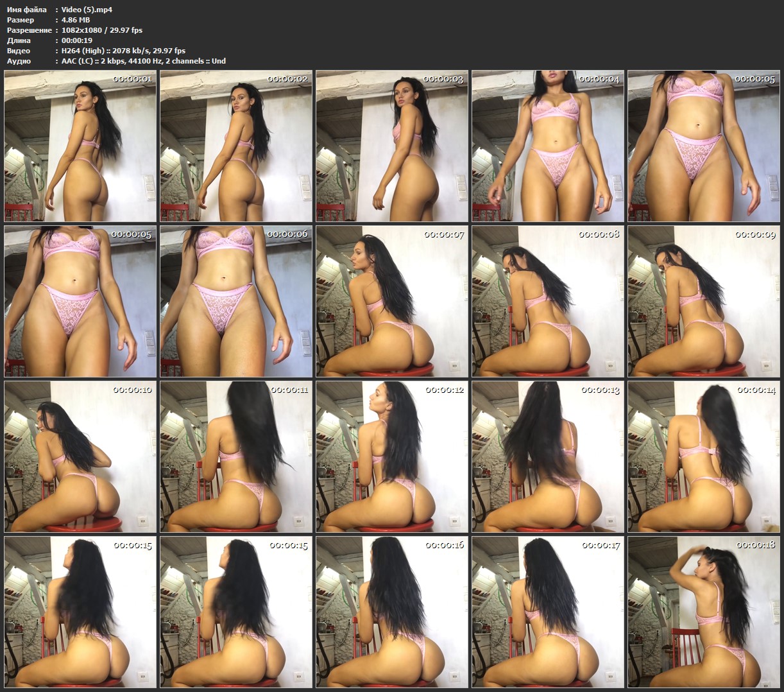Open the frame thumbnail stamped 00:00:13
The image size is (784, 692).
548,456
